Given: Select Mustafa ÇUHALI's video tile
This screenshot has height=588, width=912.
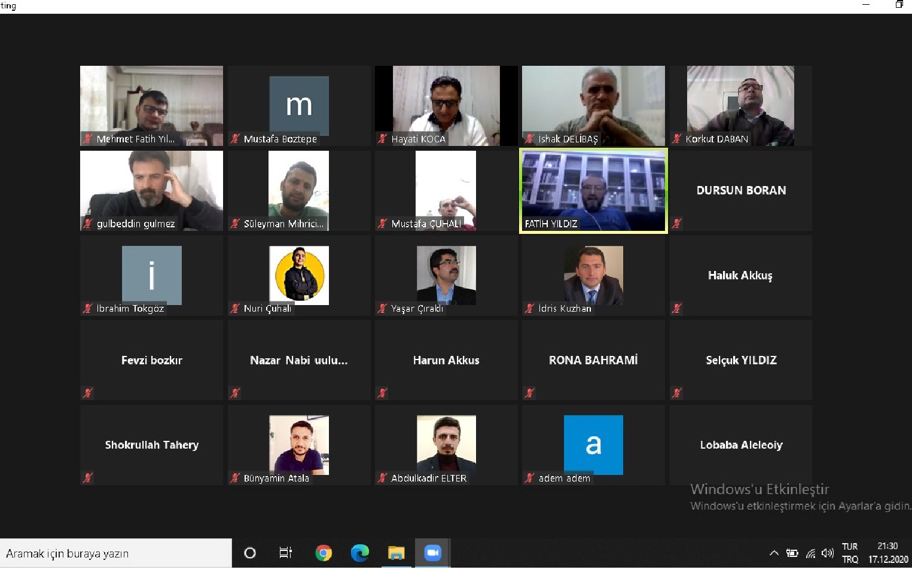Looking at the screenshot, I should [446, 191].
